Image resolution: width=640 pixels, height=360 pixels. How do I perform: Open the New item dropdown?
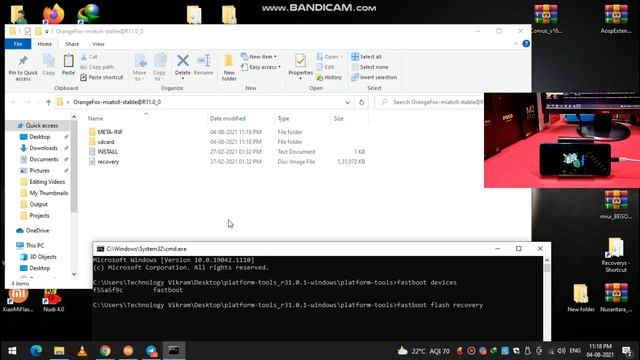tap(259, 57)
